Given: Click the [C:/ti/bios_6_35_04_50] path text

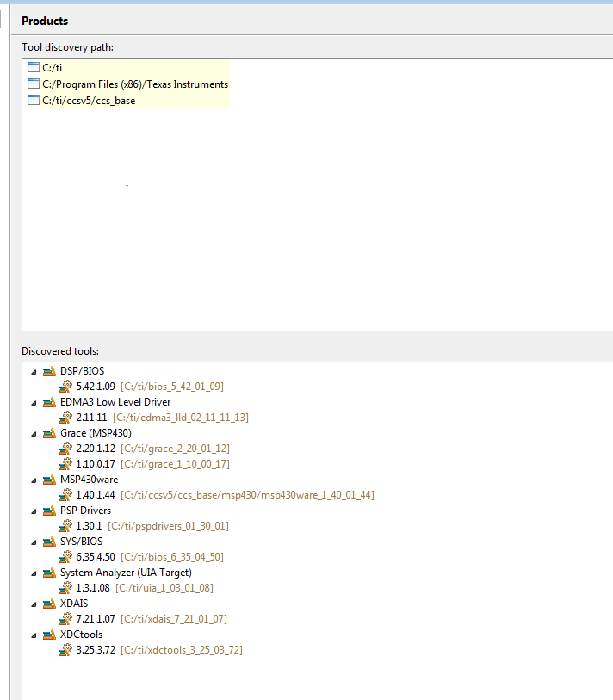Looking at the screenshot, I should (172, 557).
